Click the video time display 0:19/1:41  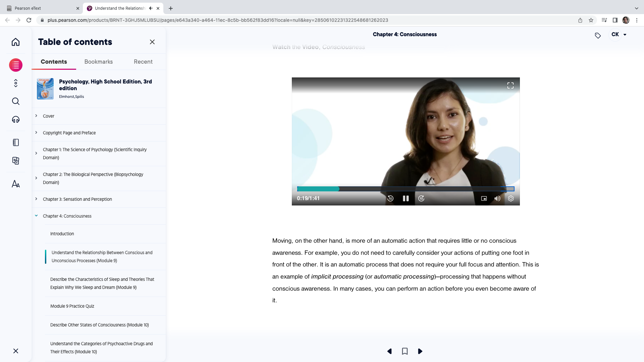click(x=308, y=198)
